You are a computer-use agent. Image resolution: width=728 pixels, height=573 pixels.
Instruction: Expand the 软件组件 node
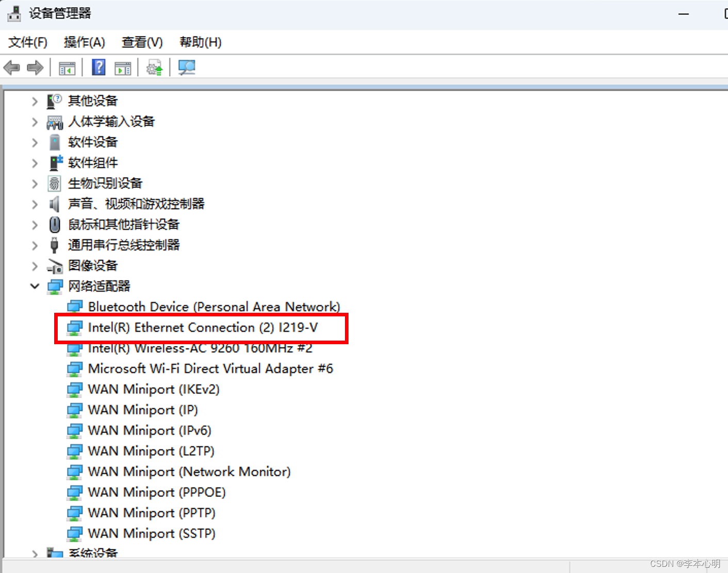[x=35, y=163]
